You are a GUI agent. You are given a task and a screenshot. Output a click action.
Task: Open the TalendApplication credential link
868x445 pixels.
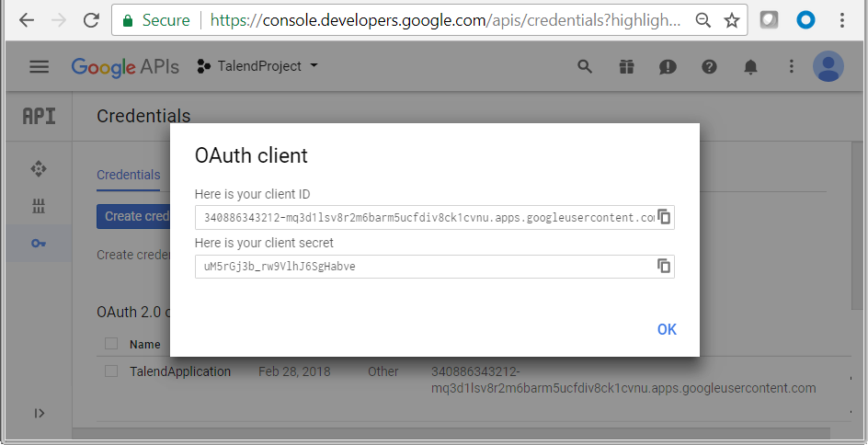[x=180, y=371]
